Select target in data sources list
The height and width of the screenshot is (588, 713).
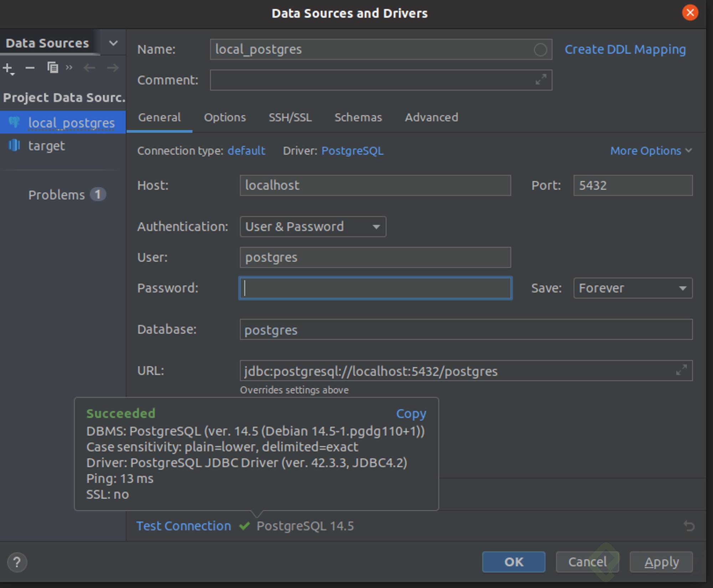point(63,145)
